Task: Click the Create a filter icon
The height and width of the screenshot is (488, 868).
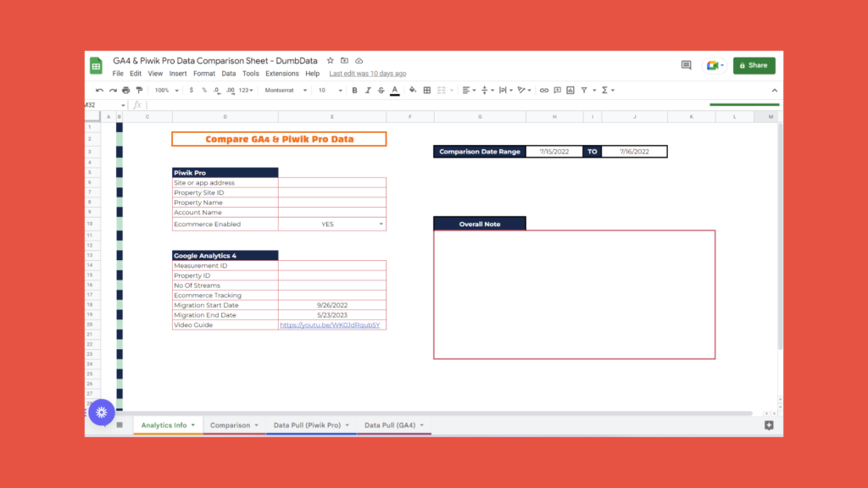Action: tap(584, 90)
